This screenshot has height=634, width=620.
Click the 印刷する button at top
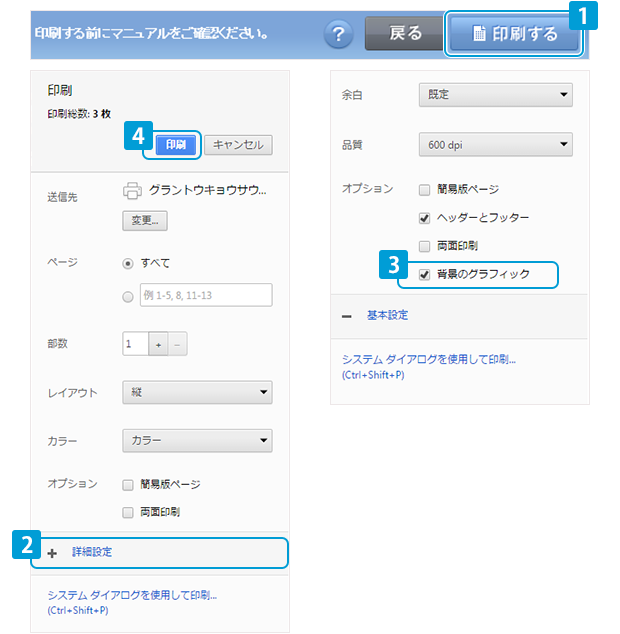515,33
